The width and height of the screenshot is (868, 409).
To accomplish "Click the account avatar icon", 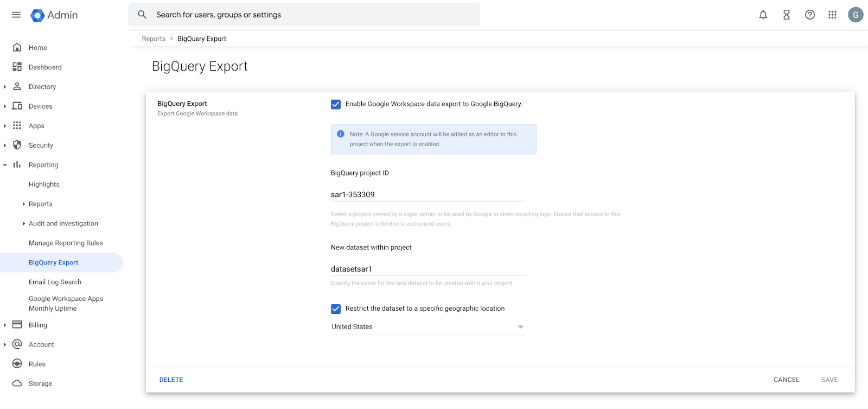I will tap(856, 15).
